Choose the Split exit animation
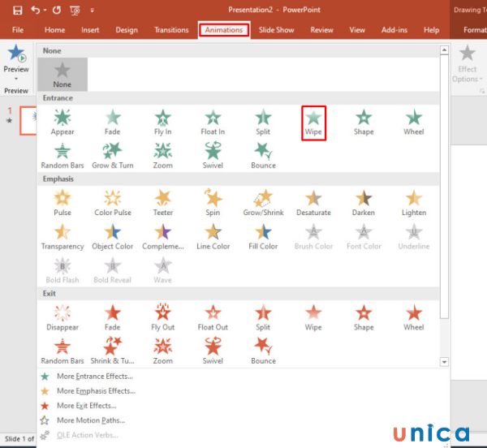The width and height of the screenshot is (487, 448). click(263, 317)
